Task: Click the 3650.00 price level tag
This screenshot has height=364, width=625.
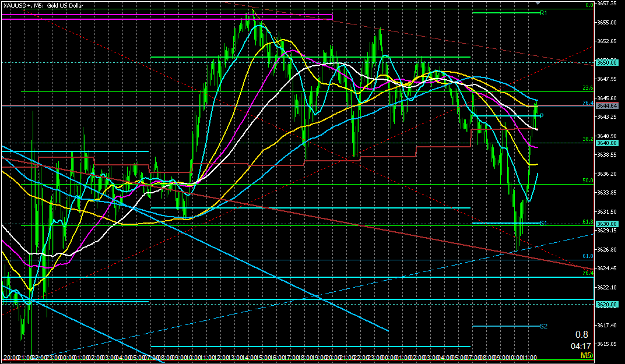Action: (x=606, y=62)
